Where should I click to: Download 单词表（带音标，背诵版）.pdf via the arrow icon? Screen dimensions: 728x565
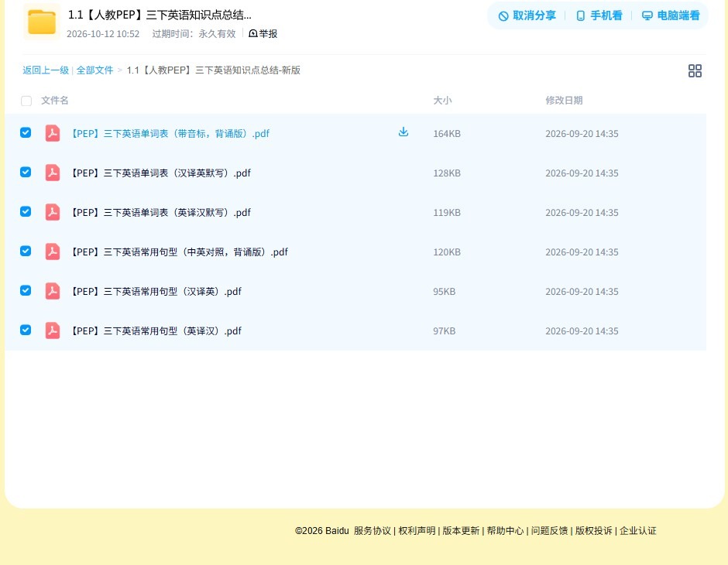point(403,132)
